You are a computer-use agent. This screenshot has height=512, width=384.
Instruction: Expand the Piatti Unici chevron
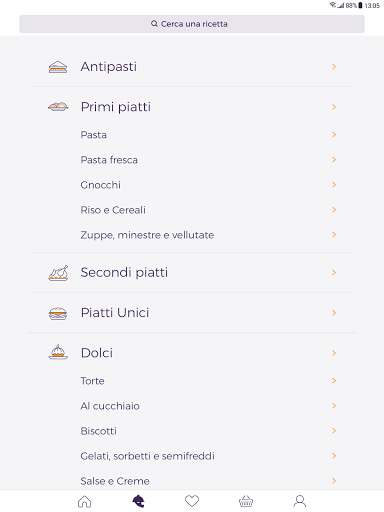tap(334, 313)
